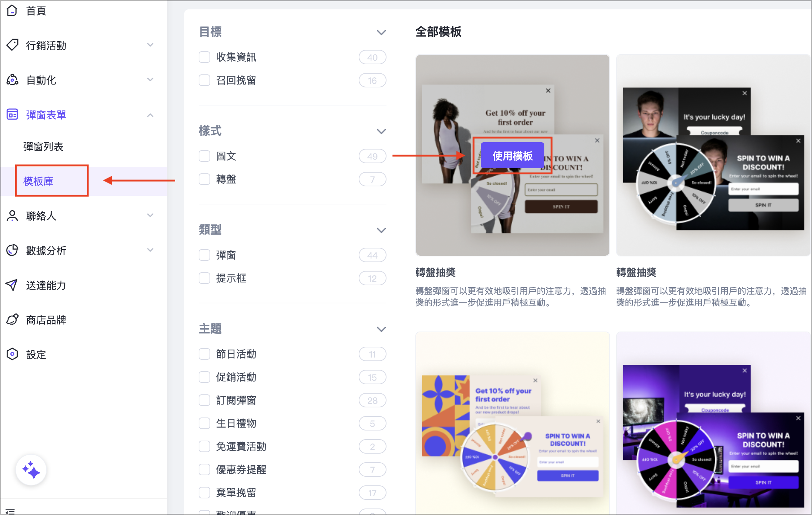The height and width of the screenshot is (515, 812).
Task: Collapse the 目標 filter section chevron
Action: click(381, 33)
